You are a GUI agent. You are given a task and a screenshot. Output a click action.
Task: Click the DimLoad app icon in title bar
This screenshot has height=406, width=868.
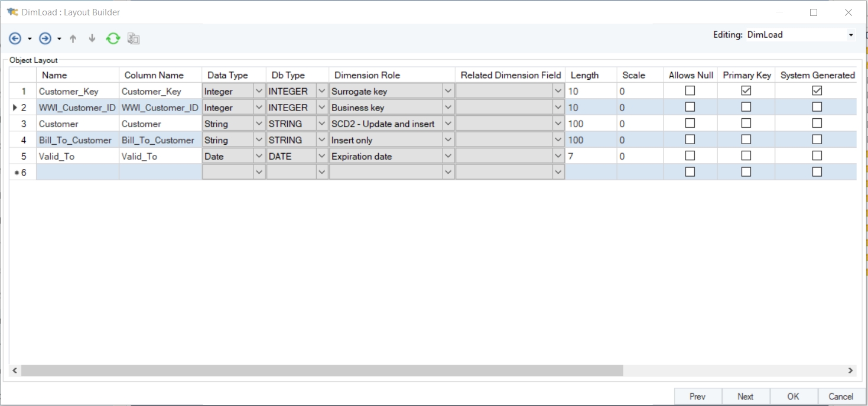pos(12,12)
